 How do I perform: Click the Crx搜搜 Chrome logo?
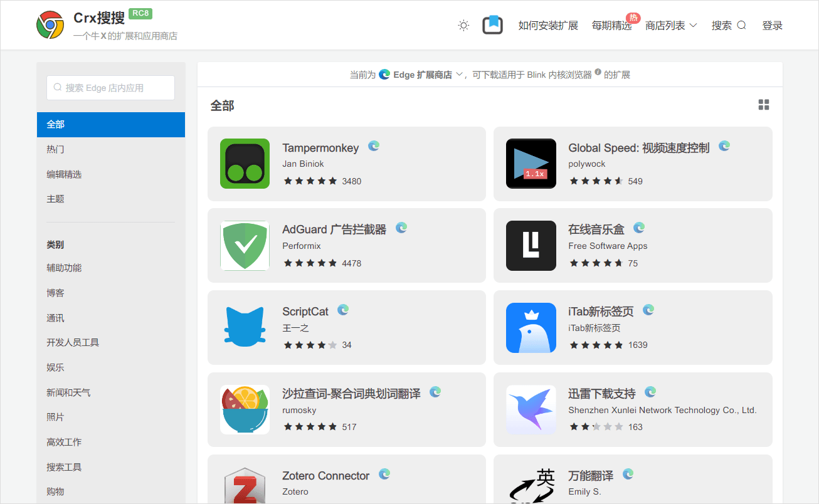[50, 25]
